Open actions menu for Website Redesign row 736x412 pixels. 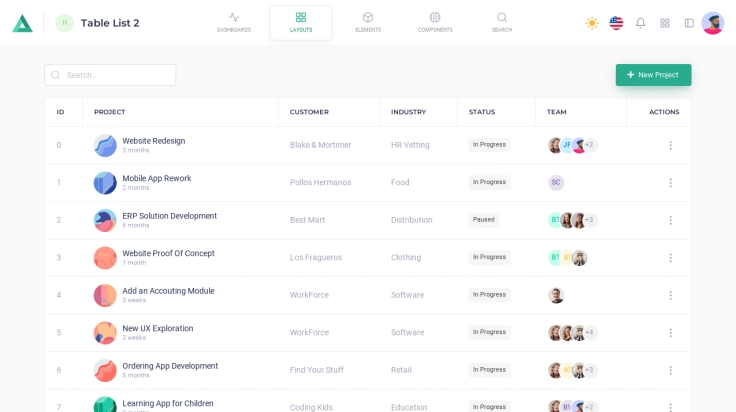670,145
